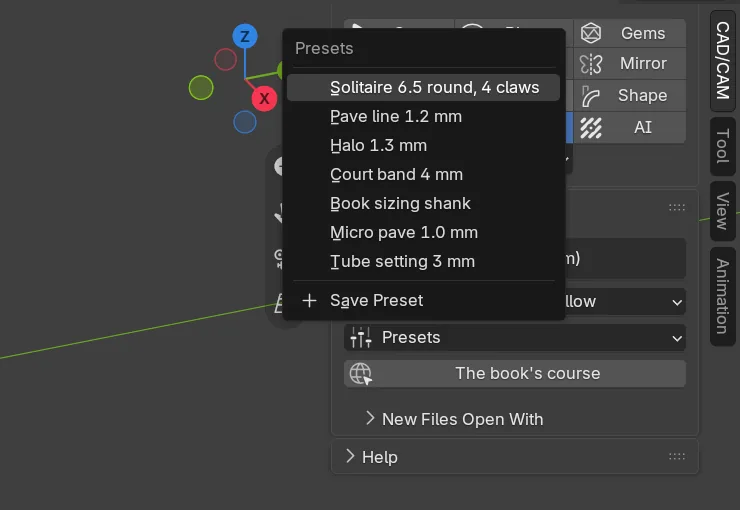Image resolution: width=740 pixels, height=510 pixels.
Task: Click the red X axis gizmo handle
Action: 264,99
